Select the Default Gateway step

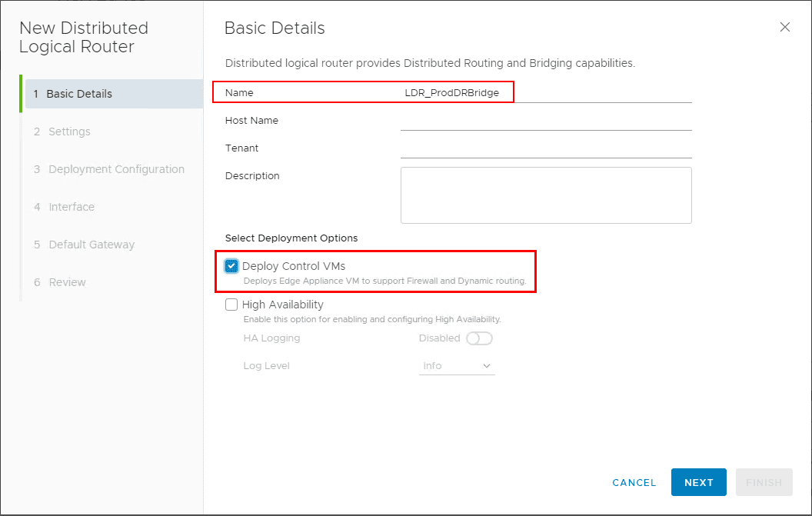(x=92, y=245)
